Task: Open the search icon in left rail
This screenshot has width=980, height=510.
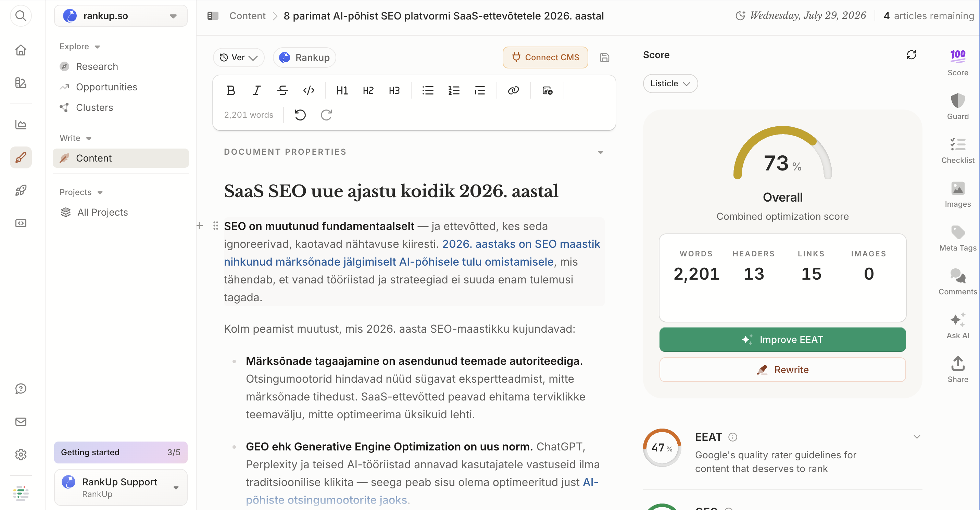Action: (21, 16)
